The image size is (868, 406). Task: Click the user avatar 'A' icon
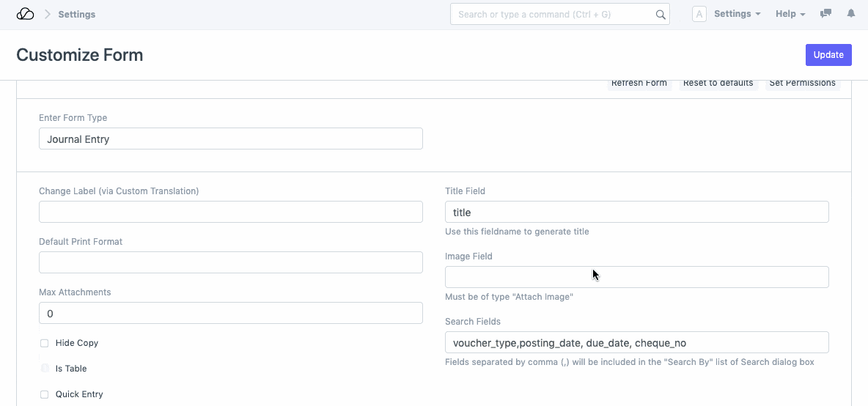(x=699, y=15)
